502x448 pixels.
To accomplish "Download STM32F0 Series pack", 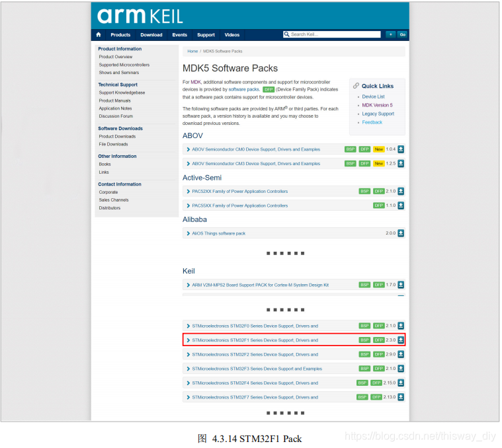I will click(x=401, y=326).
